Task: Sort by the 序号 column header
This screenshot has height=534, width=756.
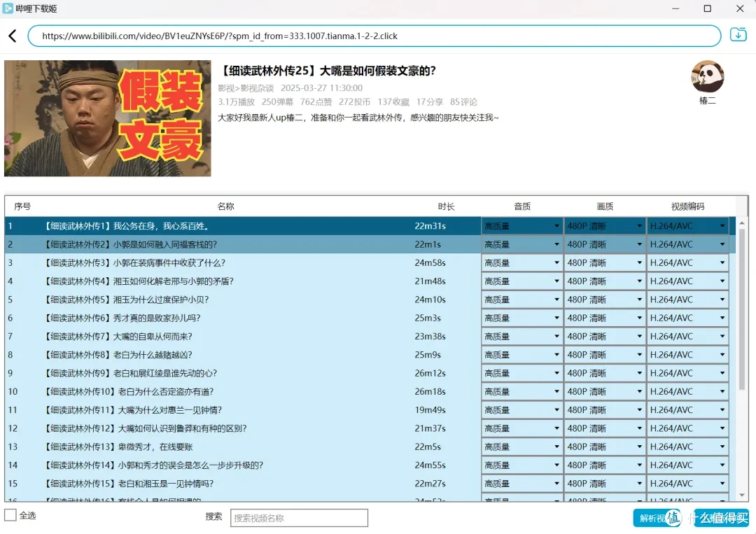Action: point(22,206)
